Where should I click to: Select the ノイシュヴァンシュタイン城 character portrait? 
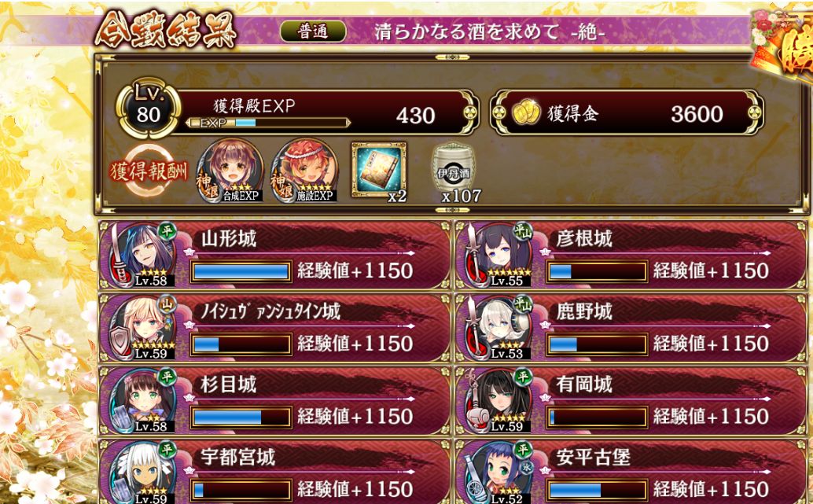tap(142, 328)
